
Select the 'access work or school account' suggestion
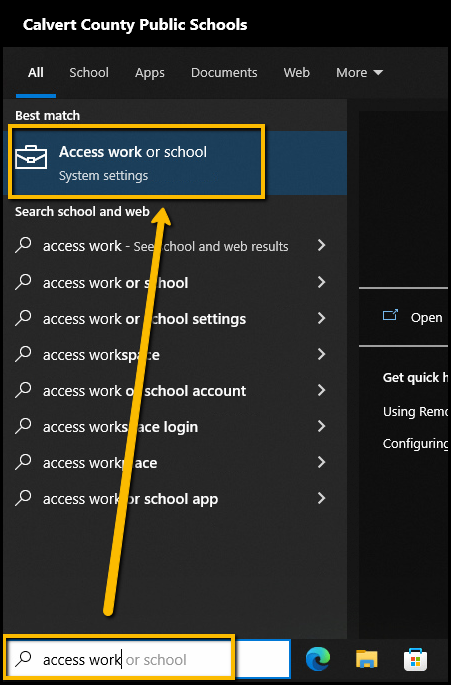pos(175,391)
